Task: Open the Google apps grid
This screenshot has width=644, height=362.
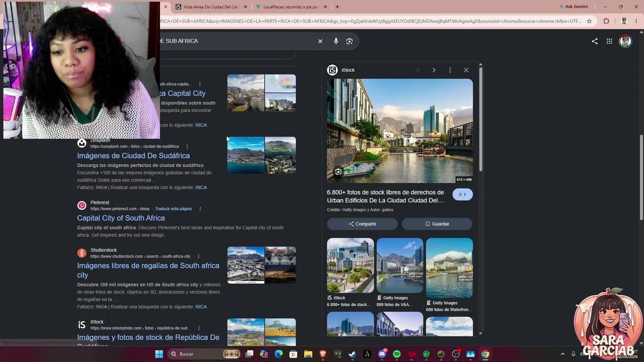Action: tap(609, 41)
